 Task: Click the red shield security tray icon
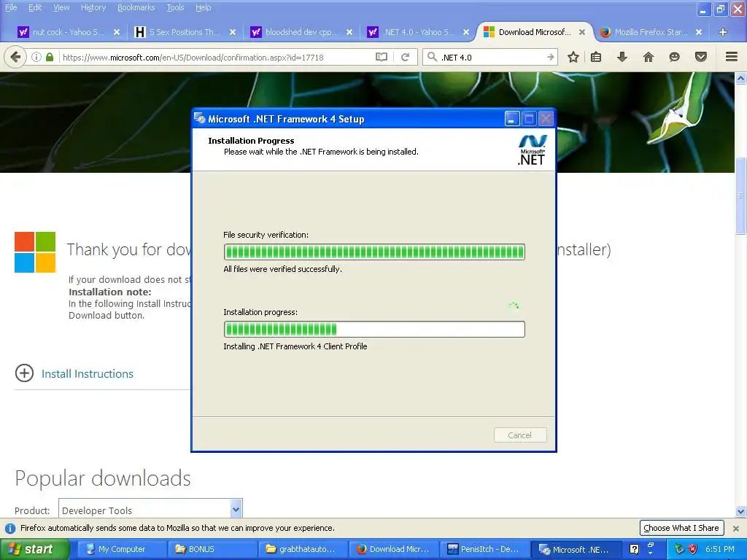point(693,549)
